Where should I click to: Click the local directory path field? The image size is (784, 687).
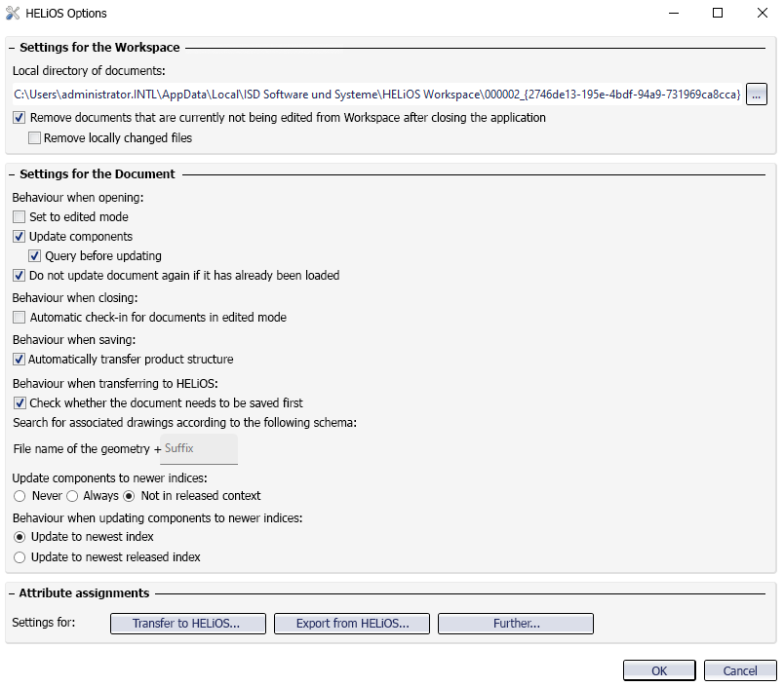(377, 95)
